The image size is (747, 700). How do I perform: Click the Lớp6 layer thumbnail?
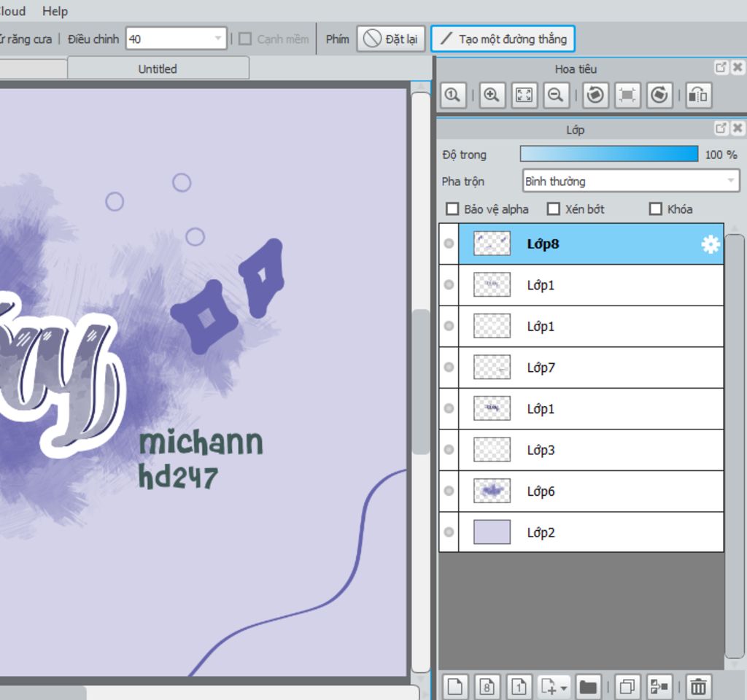[492, 491]
